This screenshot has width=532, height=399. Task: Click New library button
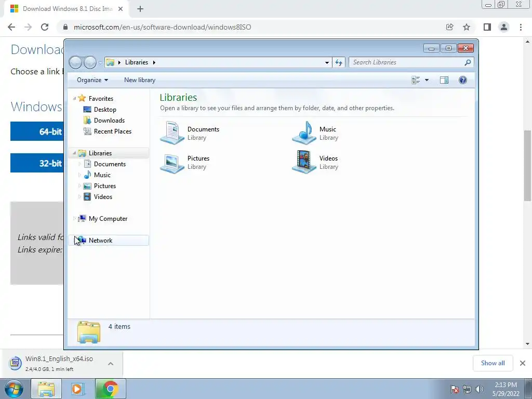140,80
